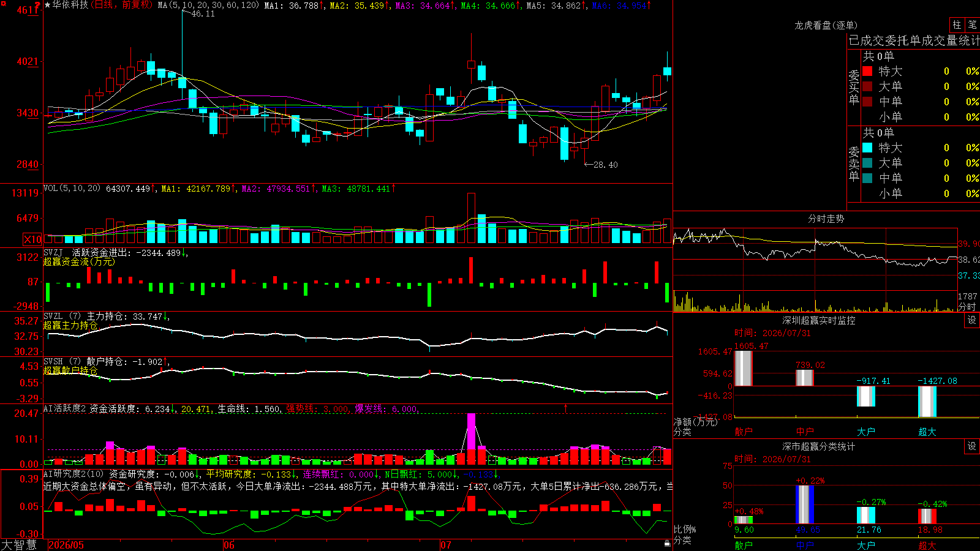Click the red square icon in the top-left corner
980x551 pixels.
pyautogui.click(x=3, y=3)
